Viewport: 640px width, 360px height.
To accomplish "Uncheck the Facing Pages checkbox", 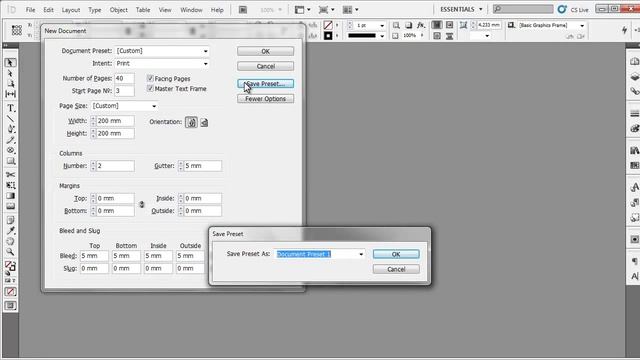I will pyautogui.click(x=150, y=78).
